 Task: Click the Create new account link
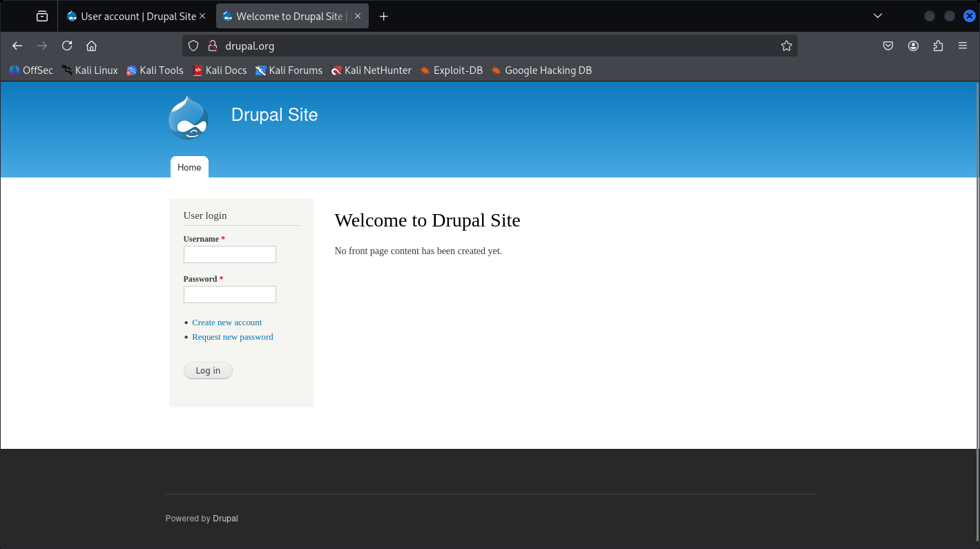(x=227, y=322)
